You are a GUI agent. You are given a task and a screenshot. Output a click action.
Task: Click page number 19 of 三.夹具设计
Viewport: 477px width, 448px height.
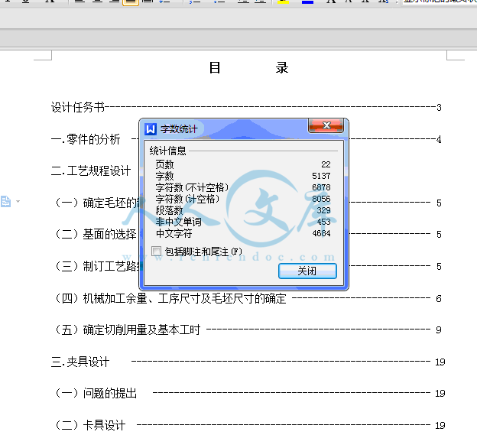[440, 362]
